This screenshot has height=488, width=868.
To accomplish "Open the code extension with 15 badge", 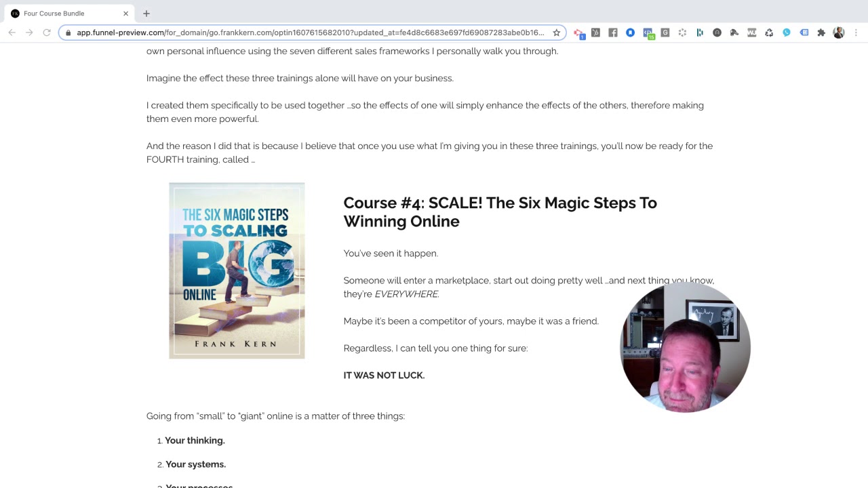I will pyautogui.click(x=649, y=33).
